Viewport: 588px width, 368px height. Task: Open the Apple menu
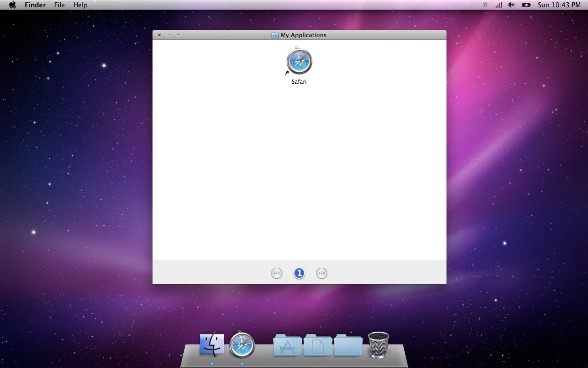12,5
